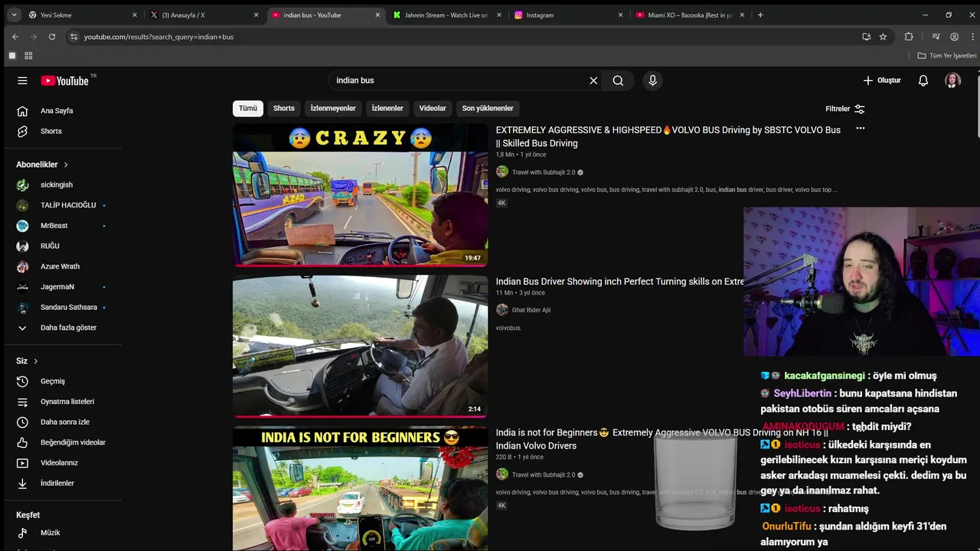Open the EXTREMELY AGGRESSIVE & HIGHSPEED video title
Image resolution: width=980 pixels, height=551 pixels.
[x=668, y=137]
